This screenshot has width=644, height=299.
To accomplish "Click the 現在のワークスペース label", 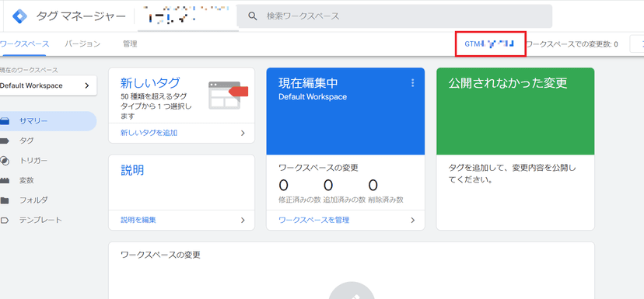I will coord(29,70).
